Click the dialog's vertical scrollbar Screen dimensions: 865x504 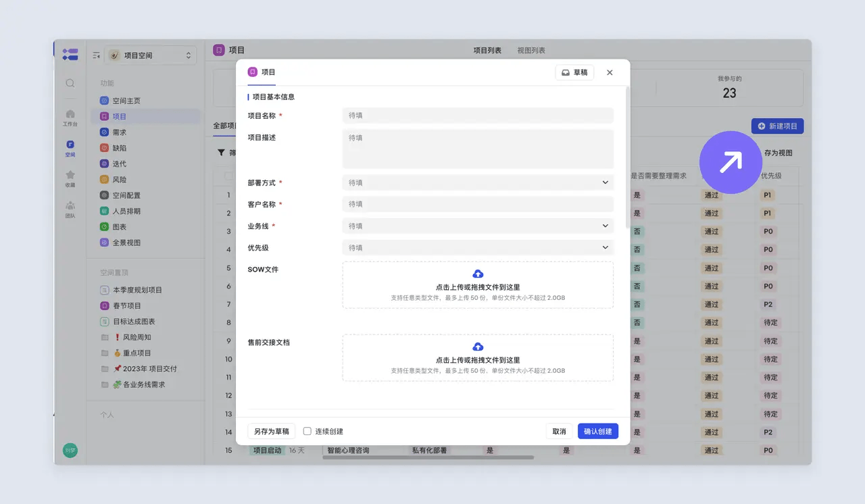[628, 155]
